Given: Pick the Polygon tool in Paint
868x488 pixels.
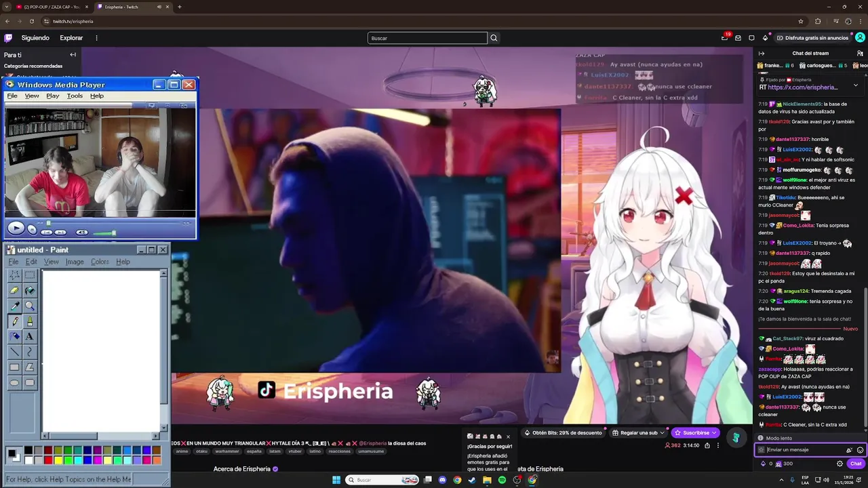Looking at the screenshot, I should (30, 367).
